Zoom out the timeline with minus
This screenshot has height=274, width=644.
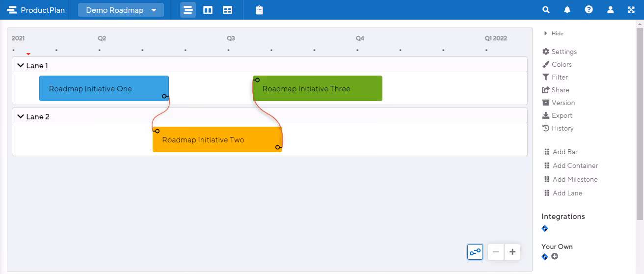click(496, 252)
